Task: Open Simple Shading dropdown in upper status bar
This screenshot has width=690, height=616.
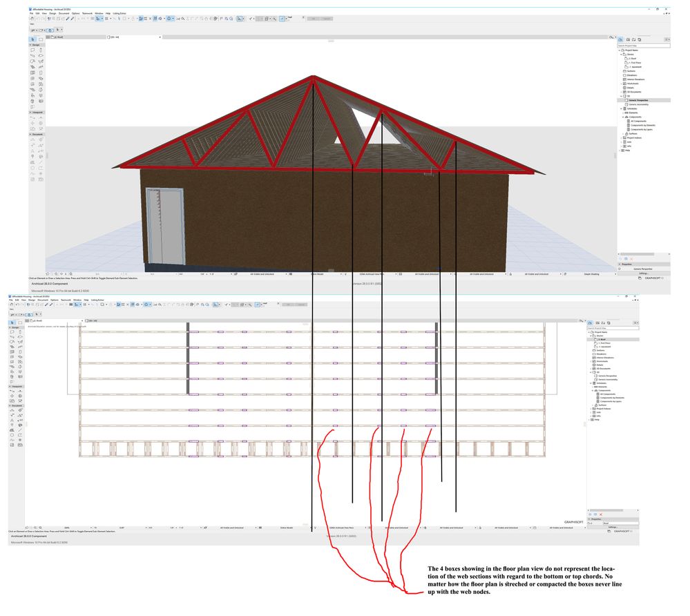Action: (x=591, y=274)
